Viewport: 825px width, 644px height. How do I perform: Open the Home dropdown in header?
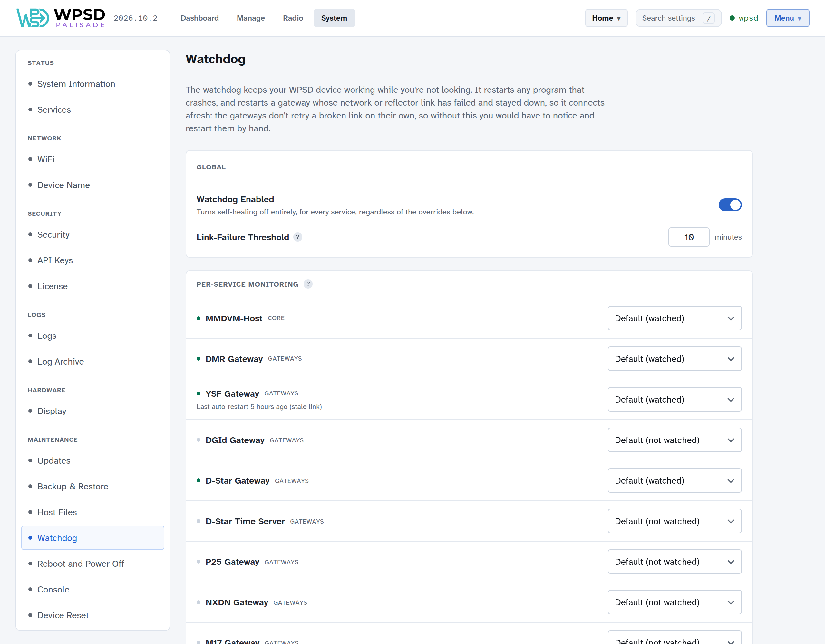606,18
